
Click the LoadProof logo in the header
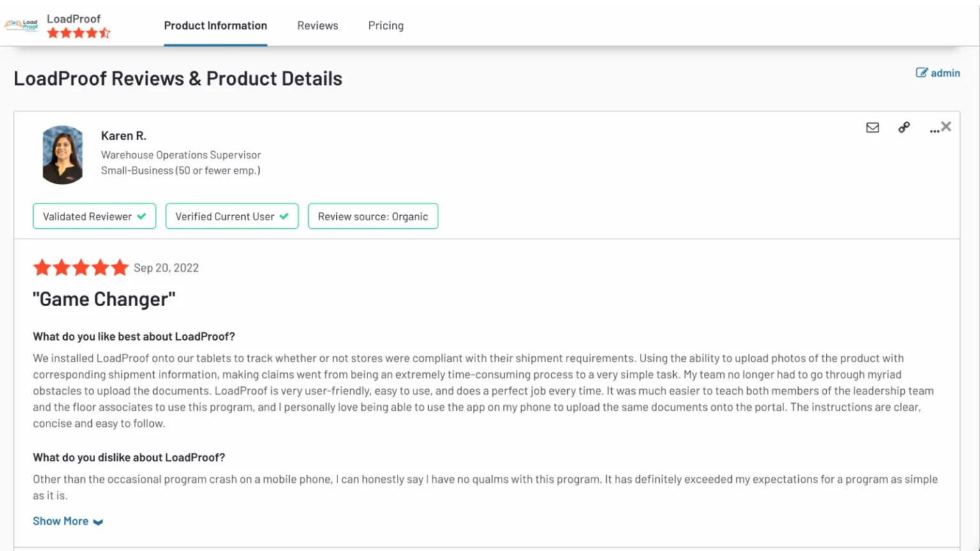tap(21, 25)
